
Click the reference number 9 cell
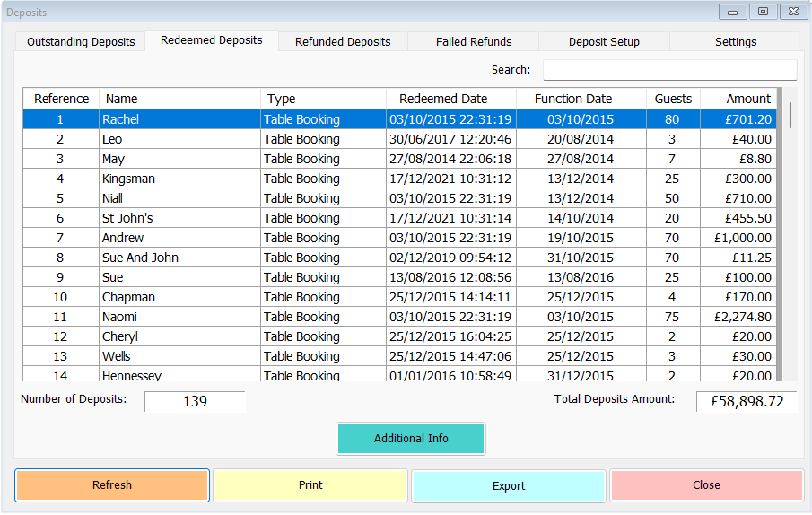[x=61, y=277]
